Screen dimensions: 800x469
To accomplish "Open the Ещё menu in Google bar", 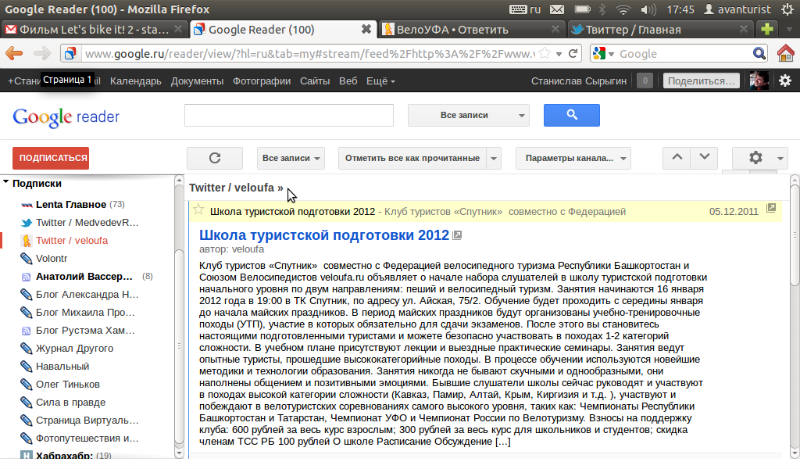I will [380, 81].
